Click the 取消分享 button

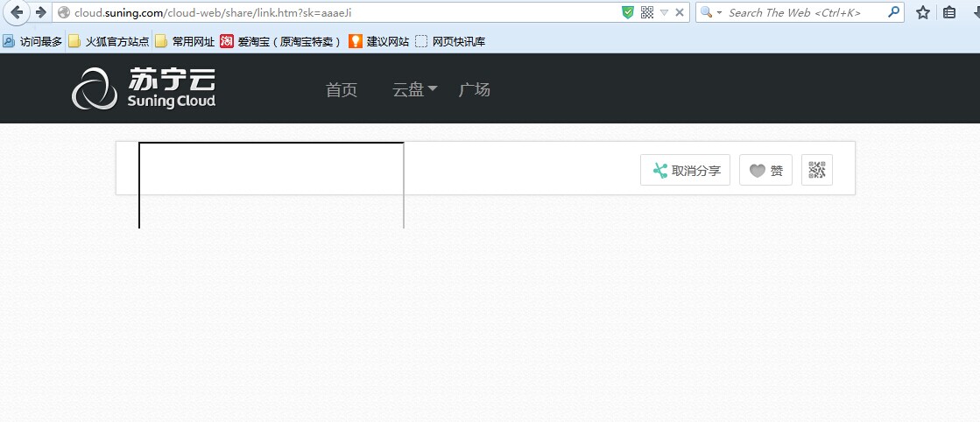(x=685, y=170)
